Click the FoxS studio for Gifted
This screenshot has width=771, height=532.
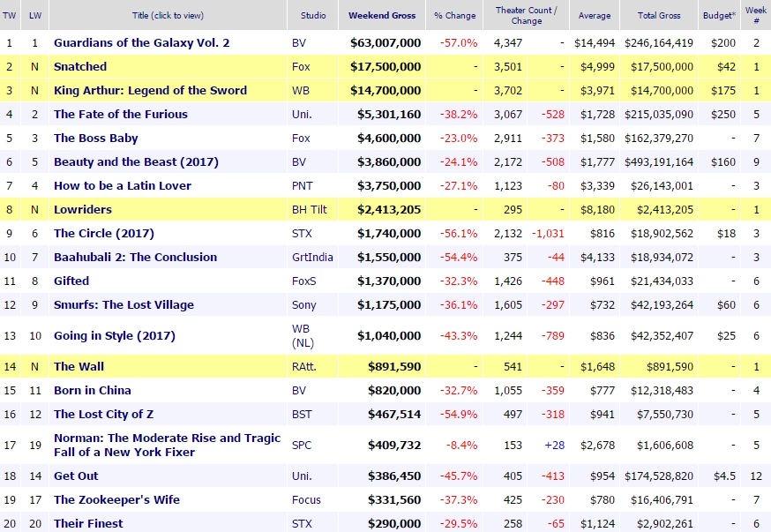tap(304, 281)
